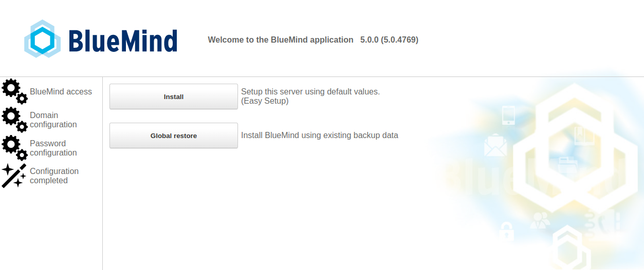Click the BlueMind wordmark text in header
Screen dimensions: 644x270
[122, 41]
